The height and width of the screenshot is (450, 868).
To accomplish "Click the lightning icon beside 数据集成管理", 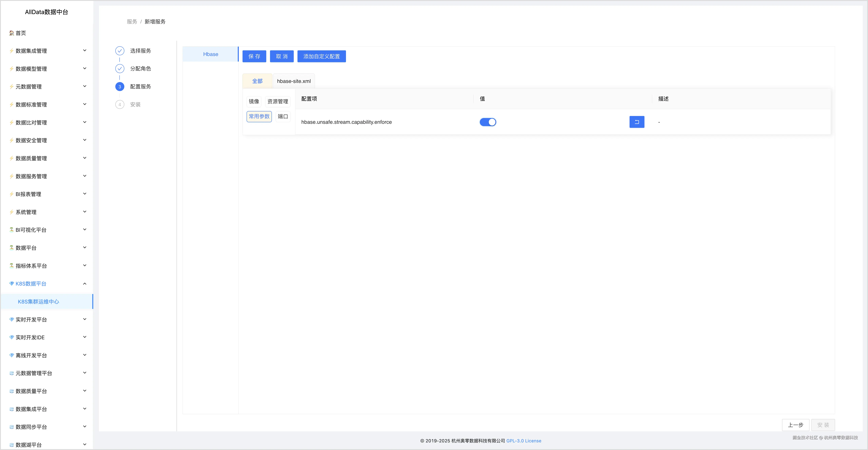I will point(12,51).
